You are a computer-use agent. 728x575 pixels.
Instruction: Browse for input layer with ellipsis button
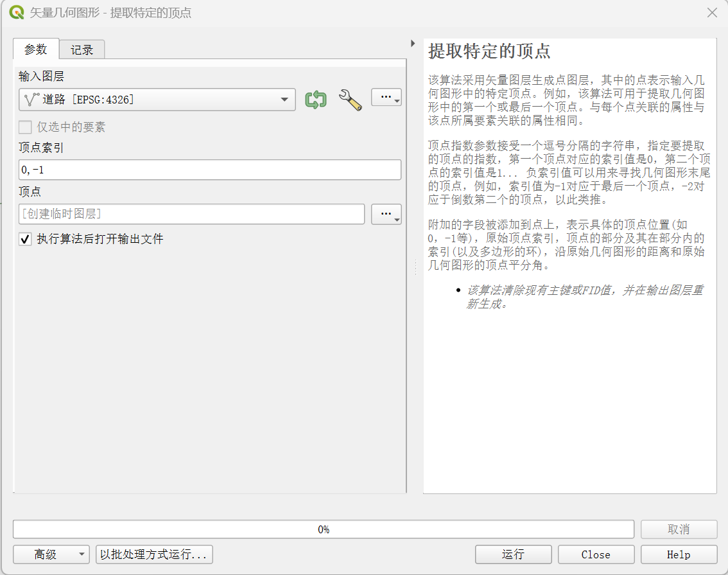tap(386, 98)
